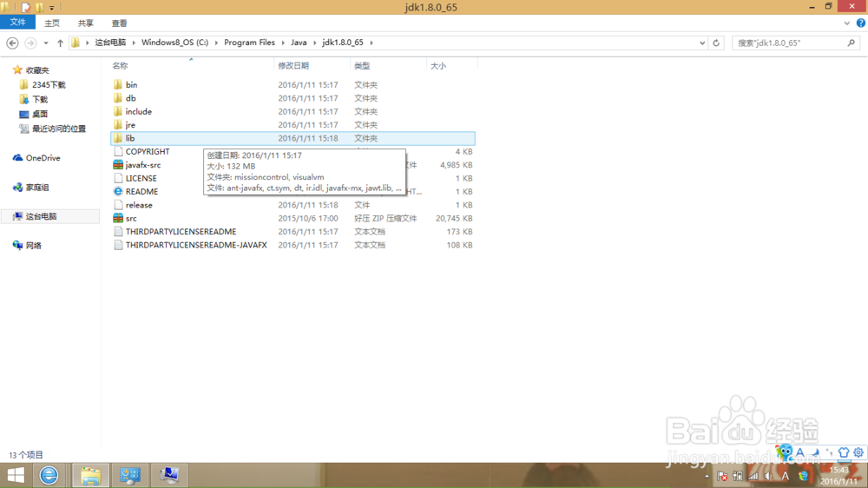
Task: Open the Control Panel taskbar icon
Action: click(130, 475)
